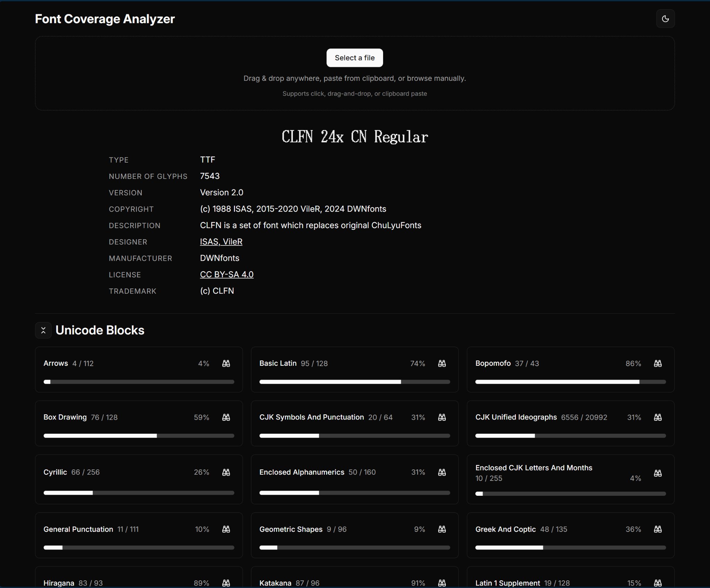Inspect Cyrillic block via binoculars icon
Screen dimensions: 710x588
(x=226, y=472)
